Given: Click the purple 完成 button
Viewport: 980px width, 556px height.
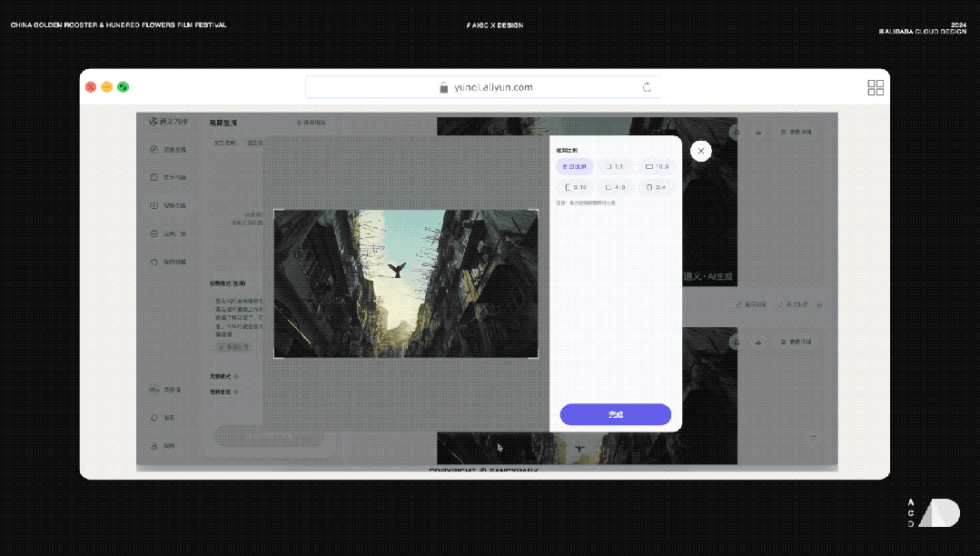Looking at the screenshot, I should pyautogui.click(x=615, y=414).
